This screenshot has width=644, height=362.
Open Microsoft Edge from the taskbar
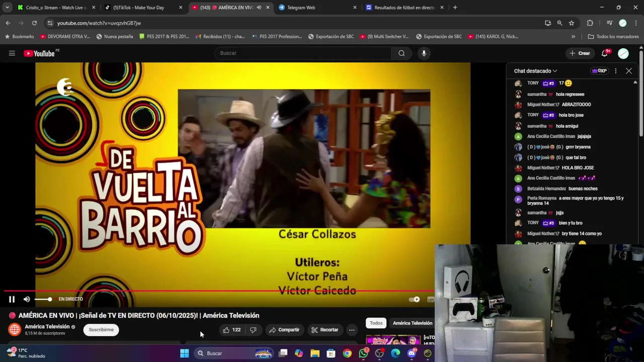click(x=395, y=353)
